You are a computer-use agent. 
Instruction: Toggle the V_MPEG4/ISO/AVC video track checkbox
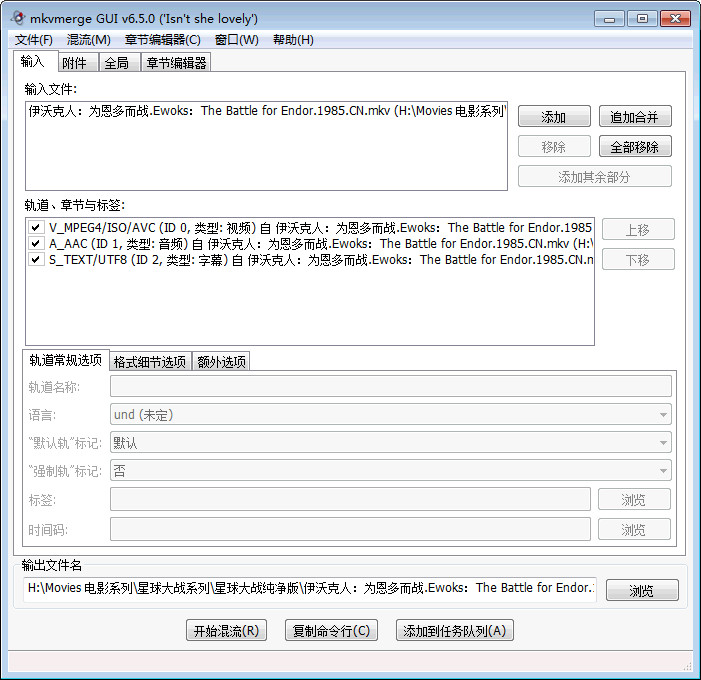(35, 228)
